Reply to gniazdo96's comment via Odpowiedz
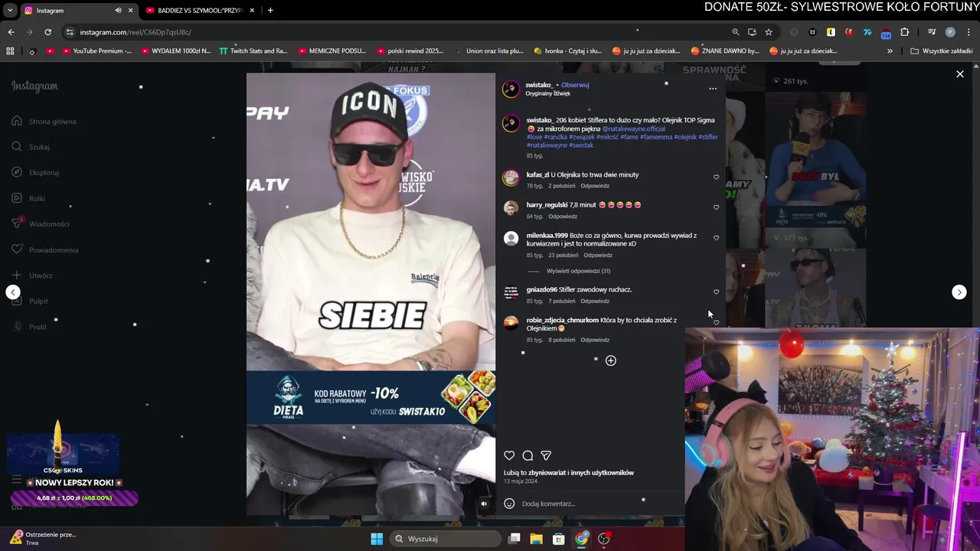The width and height of the screenshot is (980, 551). click(595, 301)
